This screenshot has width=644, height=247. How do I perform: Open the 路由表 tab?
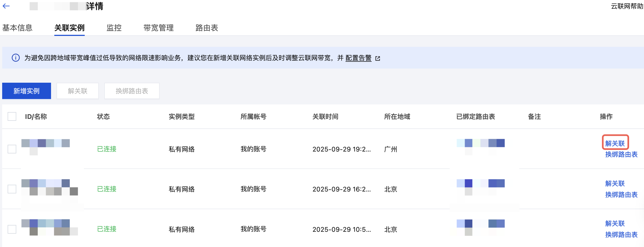click(x=207, y=28)
